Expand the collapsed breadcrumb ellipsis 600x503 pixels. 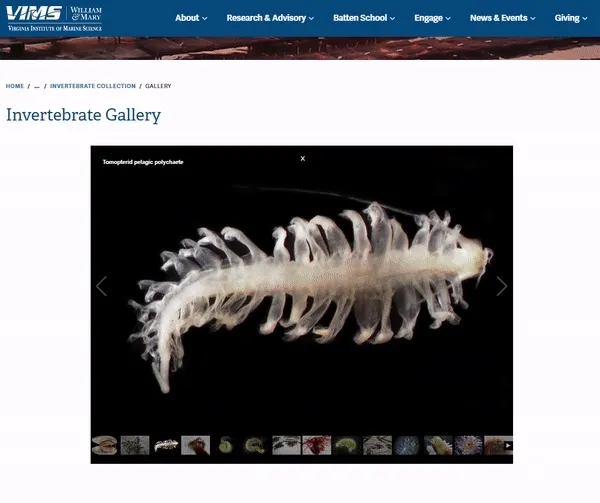point(37,86)
